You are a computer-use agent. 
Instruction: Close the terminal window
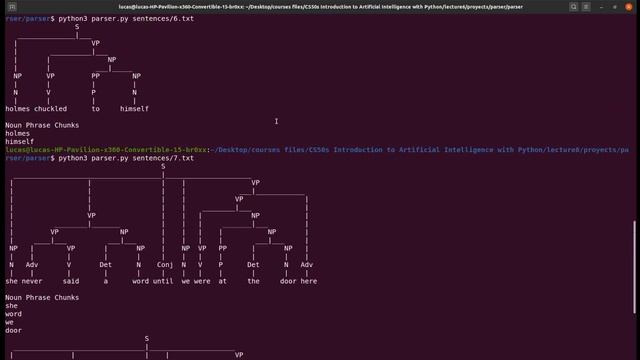coord(629,7)
